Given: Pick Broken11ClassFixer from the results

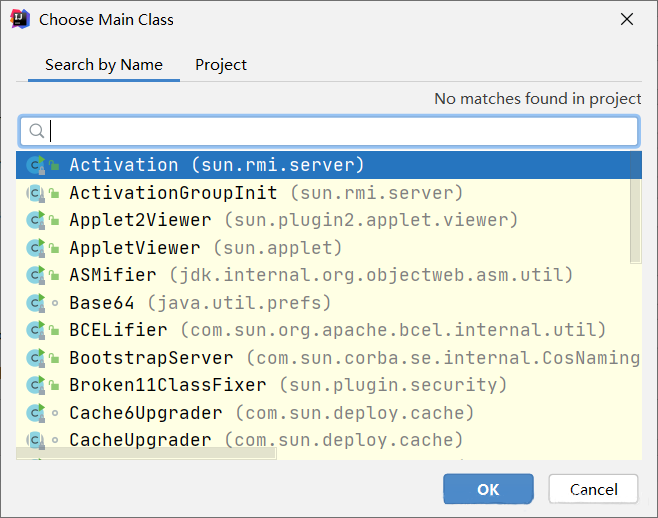Looking at the screenshot, I should click(x=168, y=385).
